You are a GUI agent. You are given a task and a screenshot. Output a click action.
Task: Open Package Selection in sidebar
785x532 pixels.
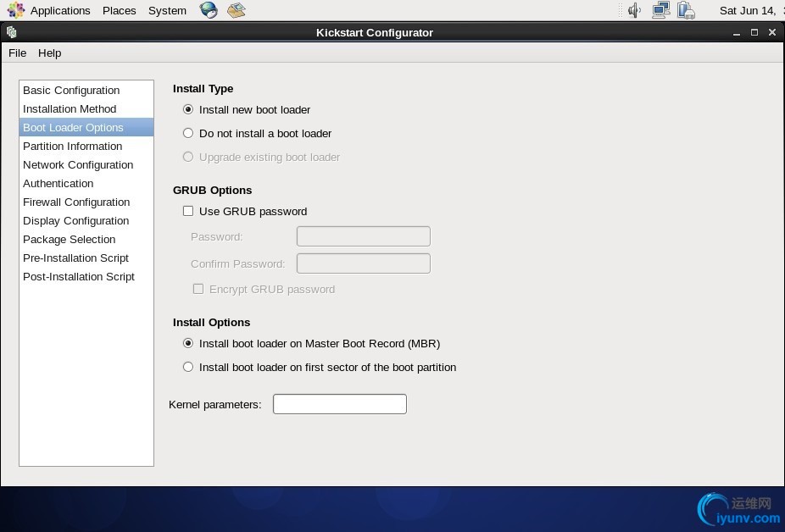[x=69, y=239]
